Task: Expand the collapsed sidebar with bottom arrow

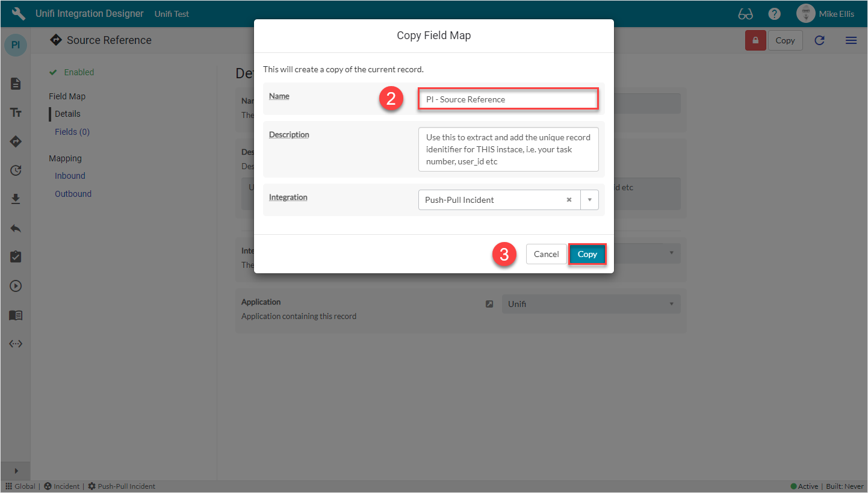Action: pos(16,471)
